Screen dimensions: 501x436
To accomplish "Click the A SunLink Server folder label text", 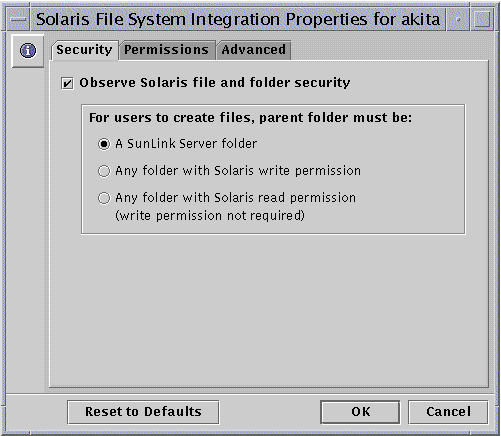I will pyautogui.click(x=186, y=144).
